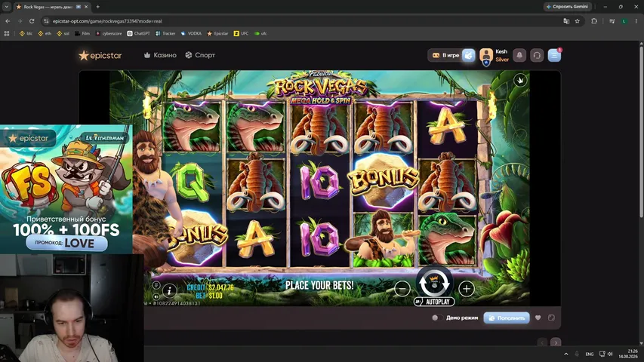Open the Казино section
This screenshot has height=362, width=644.
160,55
